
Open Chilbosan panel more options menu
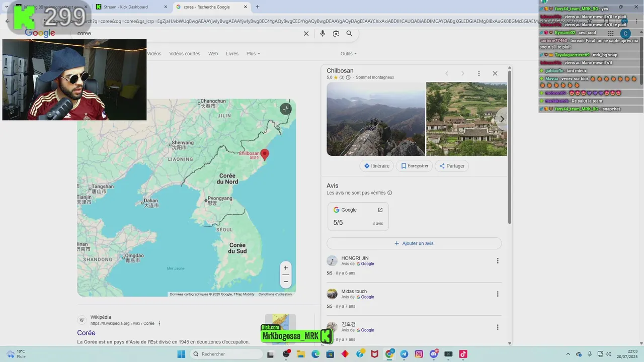point(479,73)
